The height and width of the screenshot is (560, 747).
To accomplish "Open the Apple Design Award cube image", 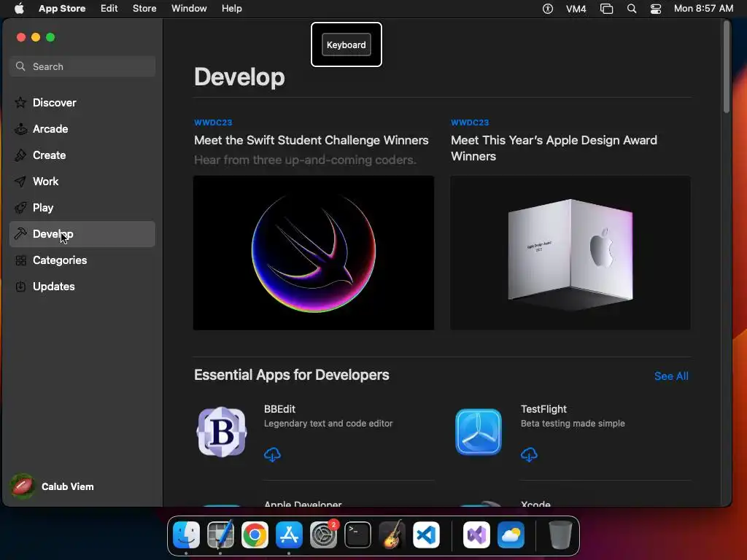I will [x=570, y=253].
